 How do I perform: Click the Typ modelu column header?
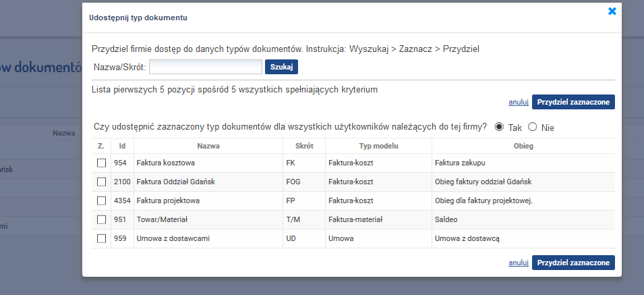[379, 146]
